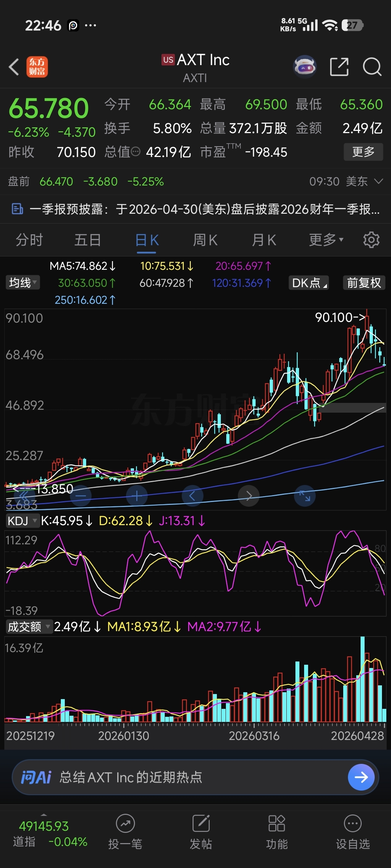Open the 更多 chart period dropdown
Viewport: 391px width, 868px height.
point(326,240)
